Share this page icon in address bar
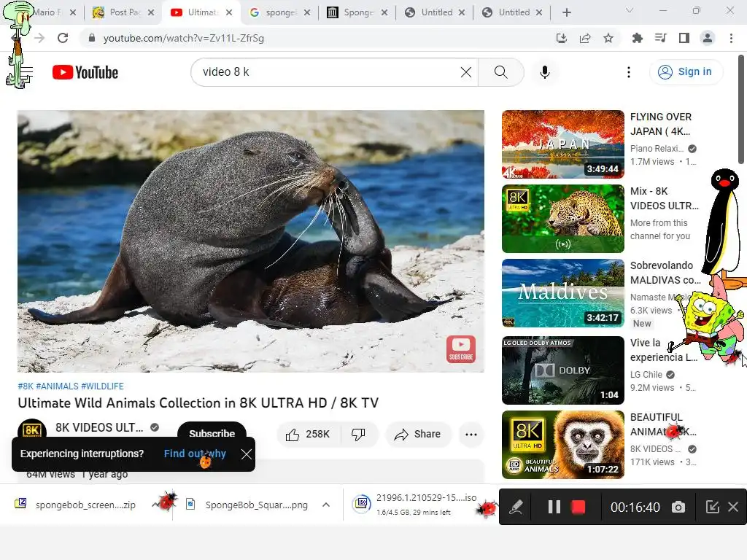Image resolution: width=747 pixels, height=560 pixels. click(585, 38)
